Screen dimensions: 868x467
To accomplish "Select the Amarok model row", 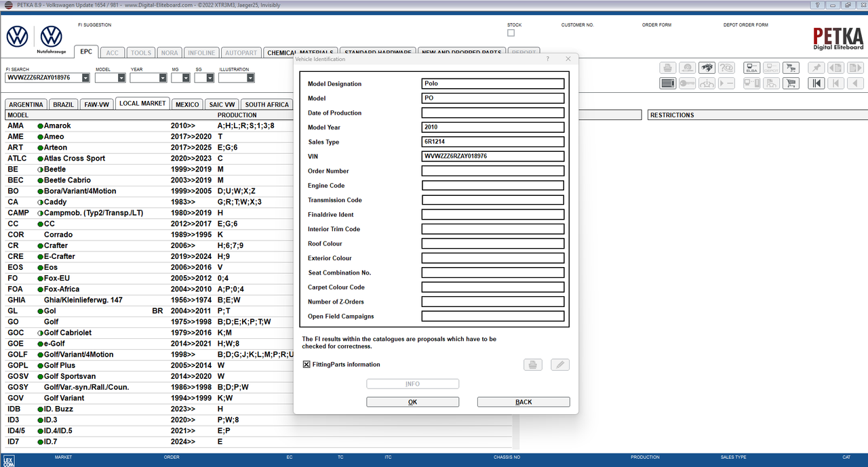I will (x=149, y=126).
